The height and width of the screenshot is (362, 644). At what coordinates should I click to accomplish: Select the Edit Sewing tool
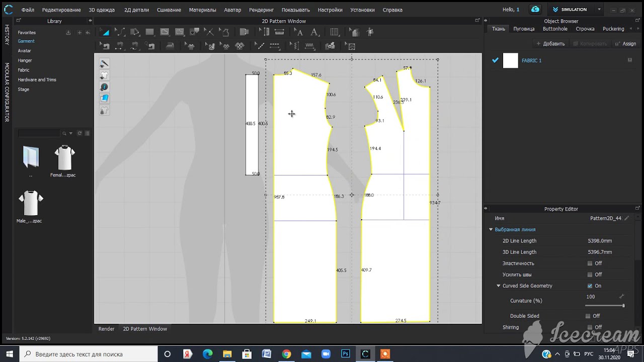coord(105,46)
